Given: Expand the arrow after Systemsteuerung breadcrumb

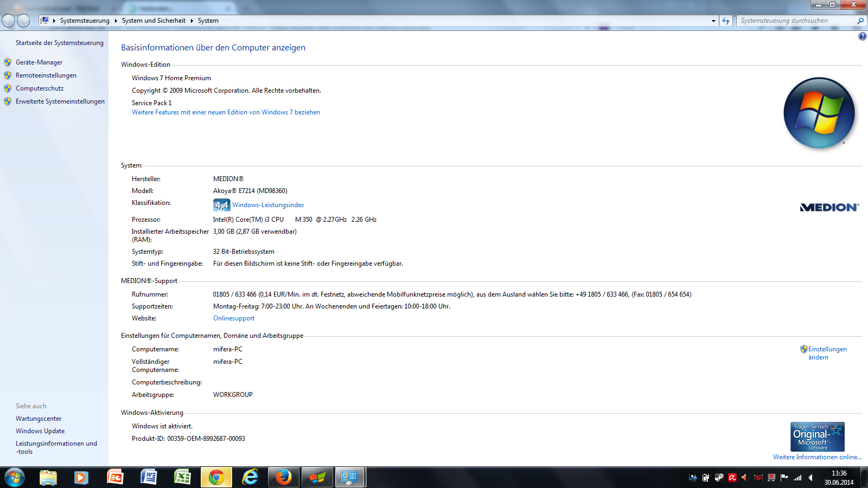Looking at the screenshot, I should [x=116, y=21].
